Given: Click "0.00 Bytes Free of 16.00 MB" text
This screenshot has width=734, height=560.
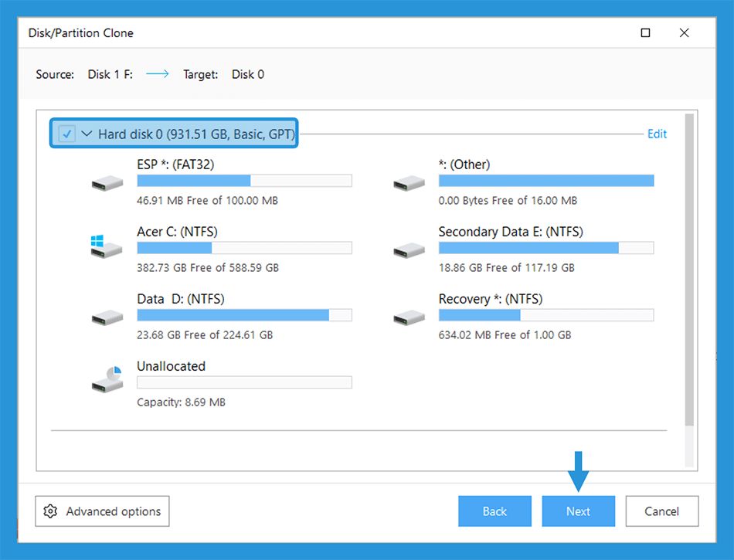Looking at the screenshot, I should pos(508,201).
